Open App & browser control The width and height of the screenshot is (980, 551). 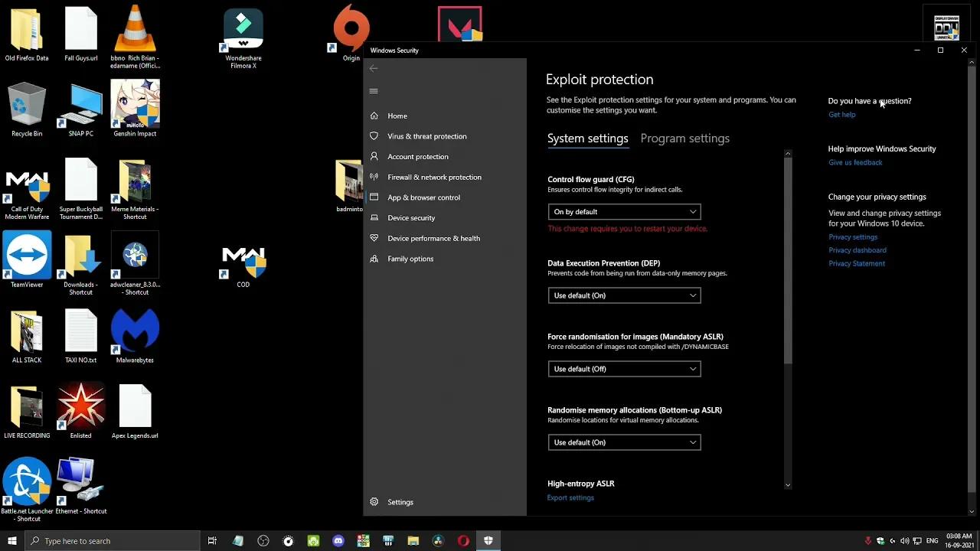pyautogui.click(x=423, y=197)
